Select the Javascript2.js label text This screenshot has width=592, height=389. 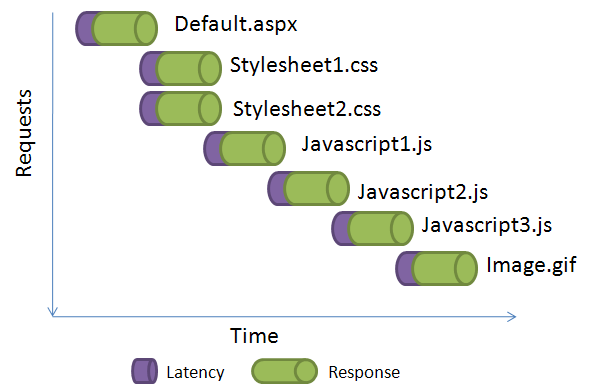tap(422, 192)
